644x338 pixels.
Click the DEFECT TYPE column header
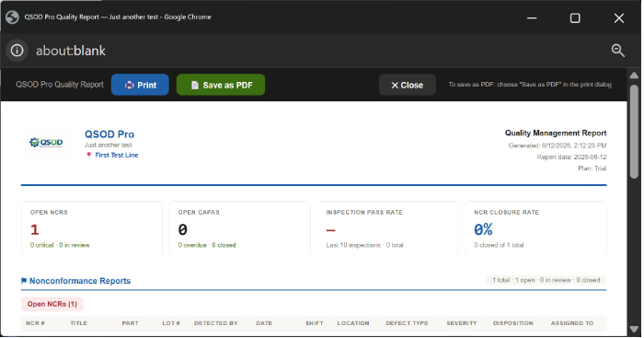point(407,323)
